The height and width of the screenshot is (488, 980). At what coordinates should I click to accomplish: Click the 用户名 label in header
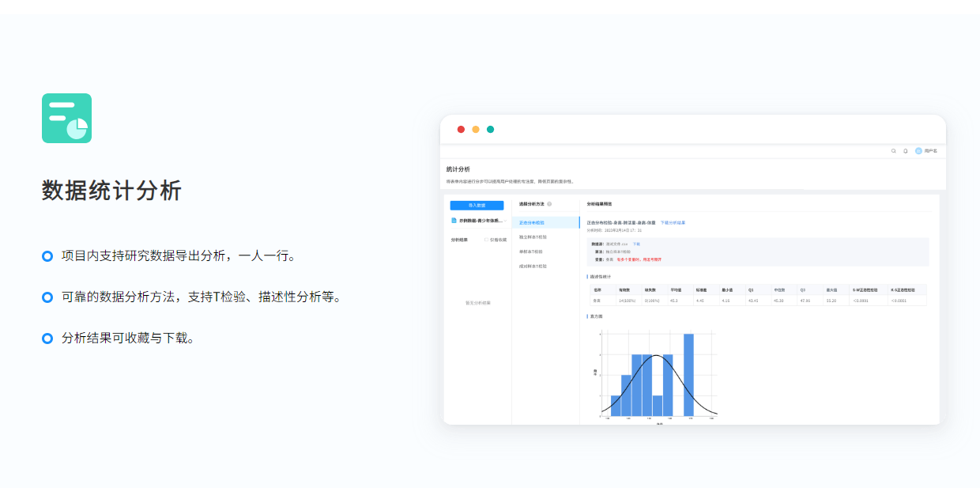tap(931, 150)
